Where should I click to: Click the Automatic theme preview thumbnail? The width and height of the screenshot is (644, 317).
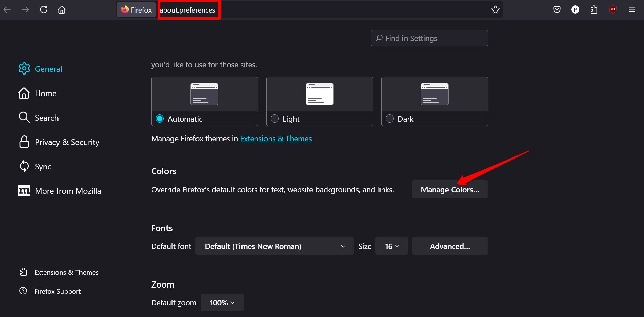coord(204,94)
